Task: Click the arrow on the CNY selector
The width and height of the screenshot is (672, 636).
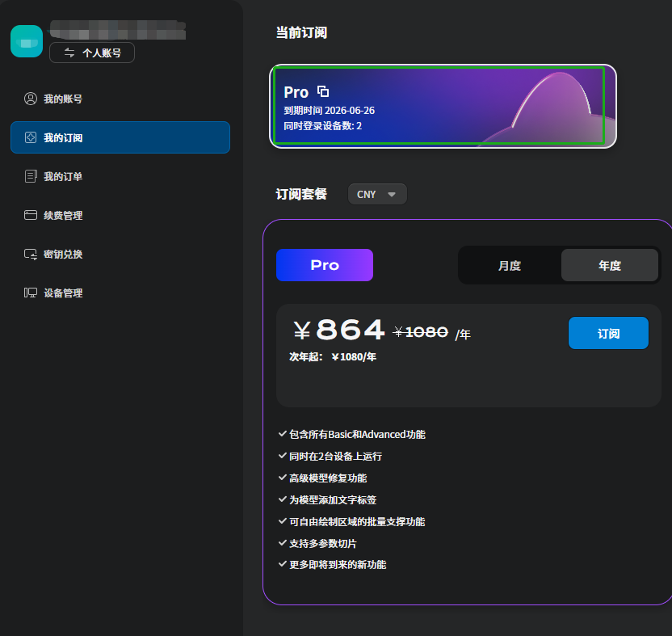Action: [392, 195]
